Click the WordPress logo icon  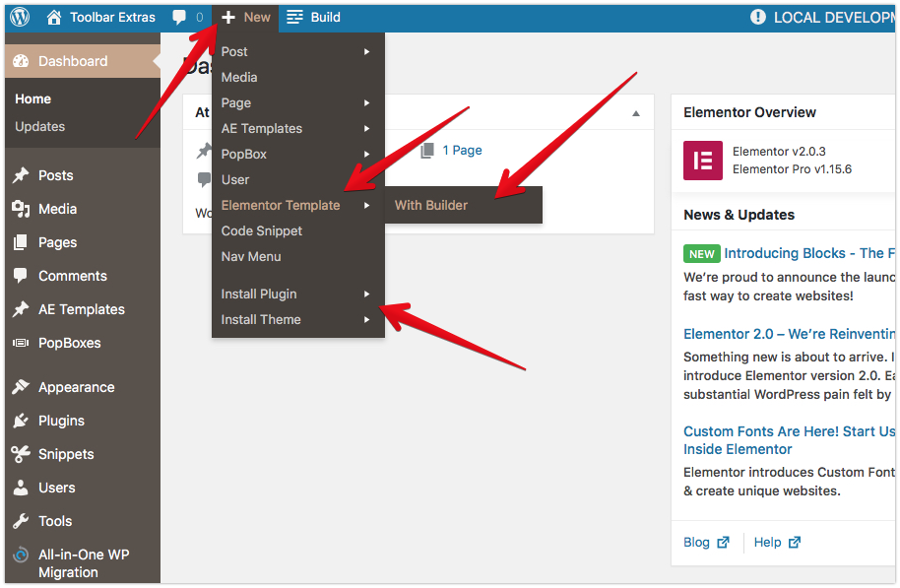point(20,17)
